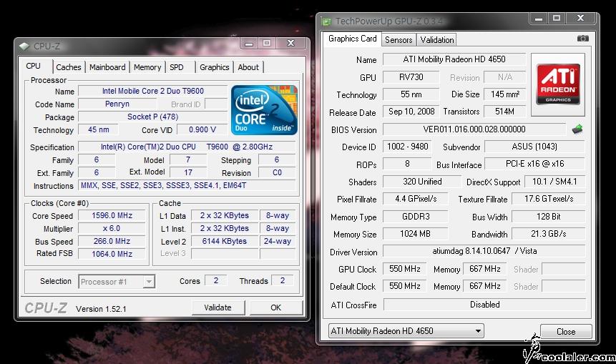Minimize the CPU-Z window
Viewport: 616px width, 364px height.
point(249,43)
